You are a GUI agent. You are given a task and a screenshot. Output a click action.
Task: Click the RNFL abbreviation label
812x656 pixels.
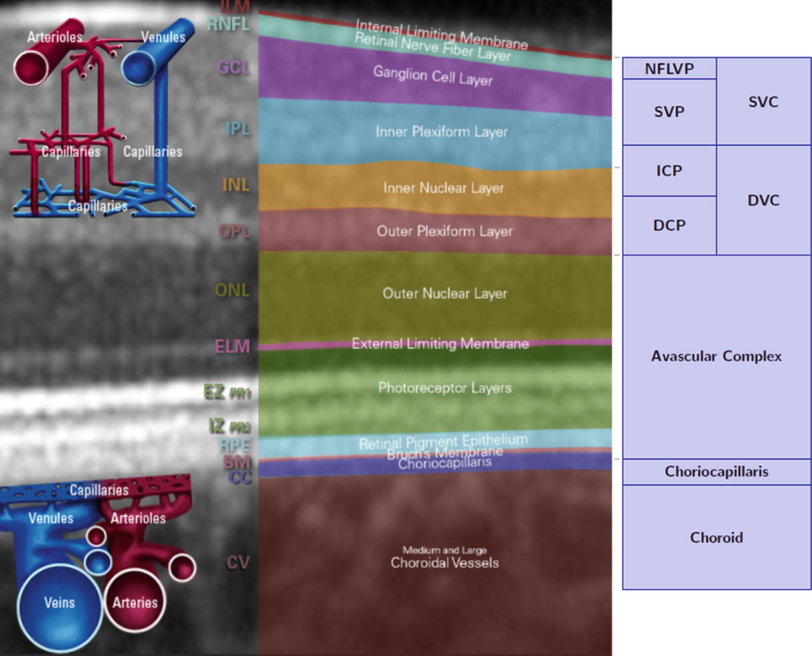click(x=228, y=24)
